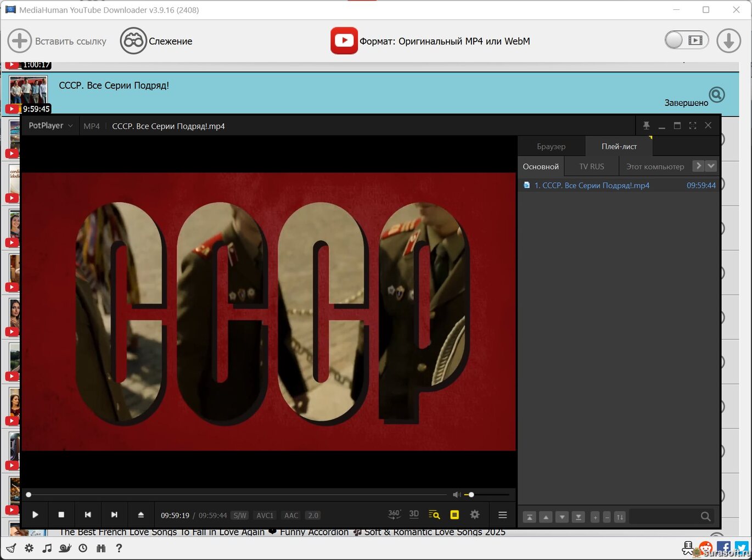Click the magnifier icon next to Завершено
752x560 pixels.
[716, 95]
